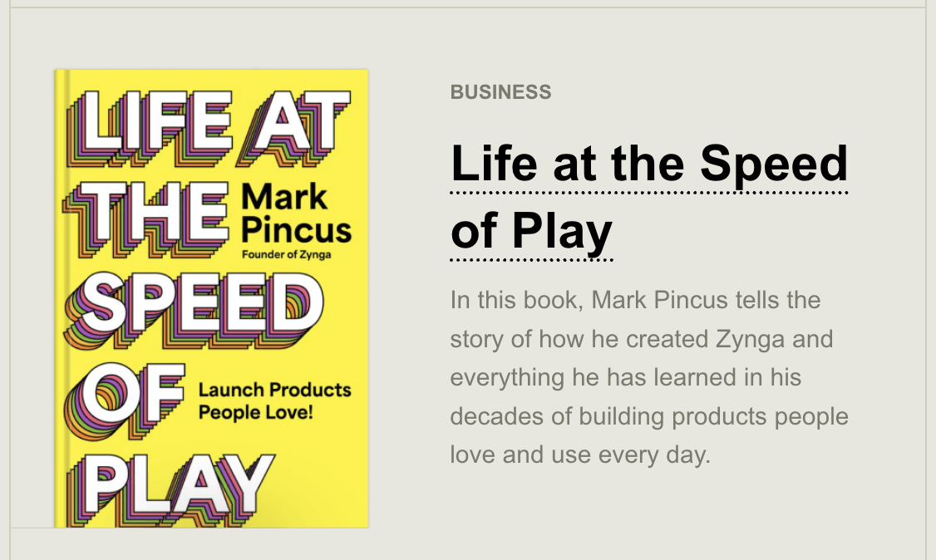Screen dimensions: 936x560
Task: Click the word 'Speed' in the heading link
Action: 774,165
